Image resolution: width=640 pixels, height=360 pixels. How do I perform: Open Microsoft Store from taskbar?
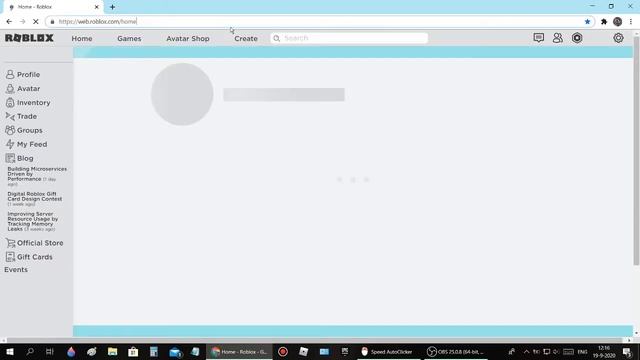(x=133, y=351)
